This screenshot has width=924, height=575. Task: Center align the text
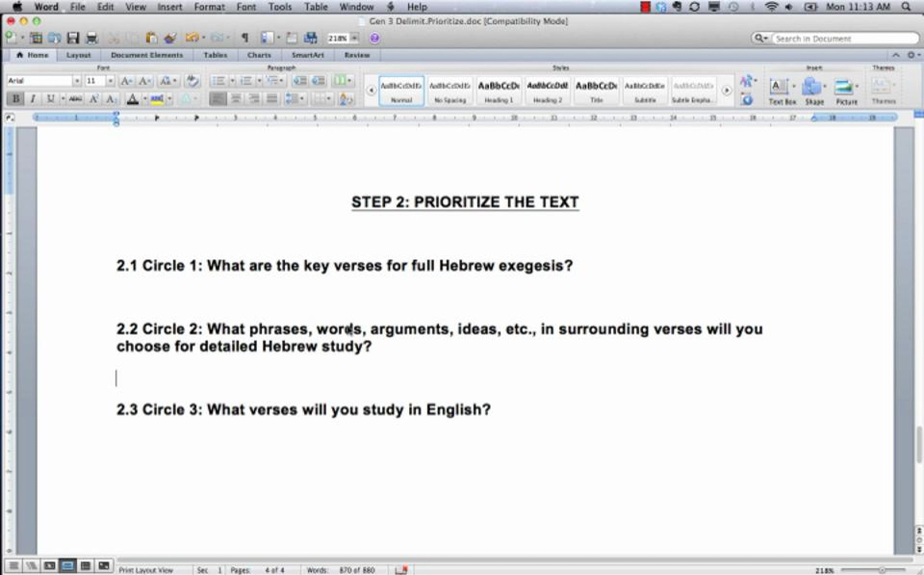tap(236, 99)
